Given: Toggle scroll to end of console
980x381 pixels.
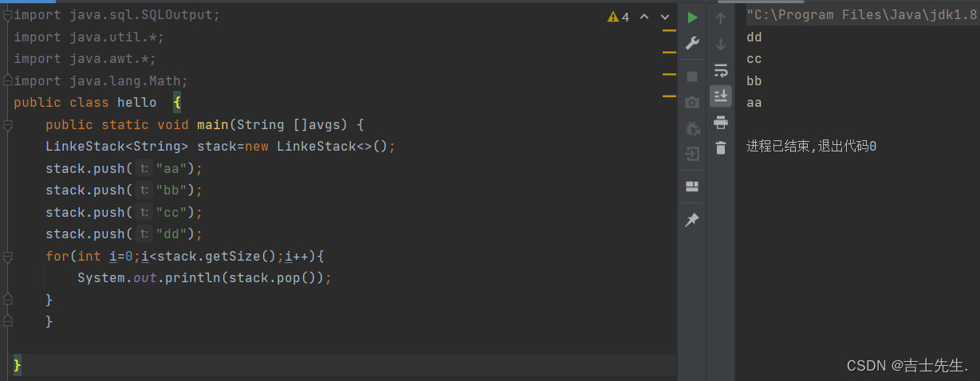Looking at the screenshot, I should tap(721, 96).
